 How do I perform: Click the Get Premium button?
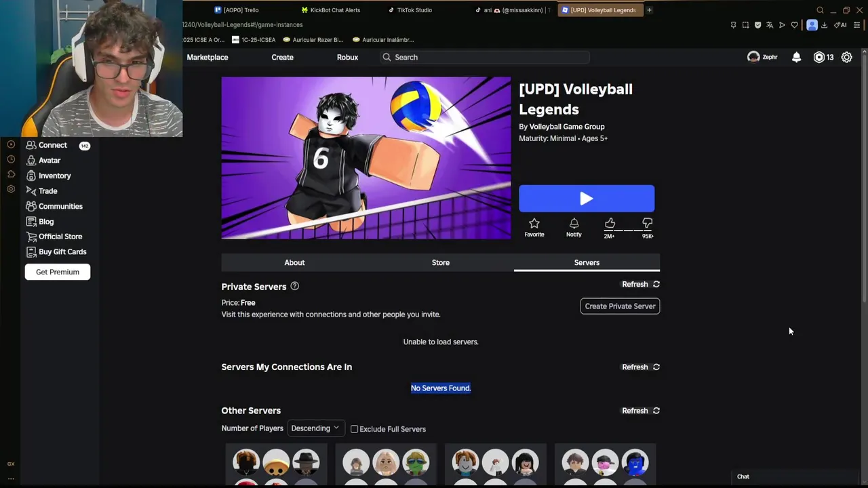coord(58,272)
